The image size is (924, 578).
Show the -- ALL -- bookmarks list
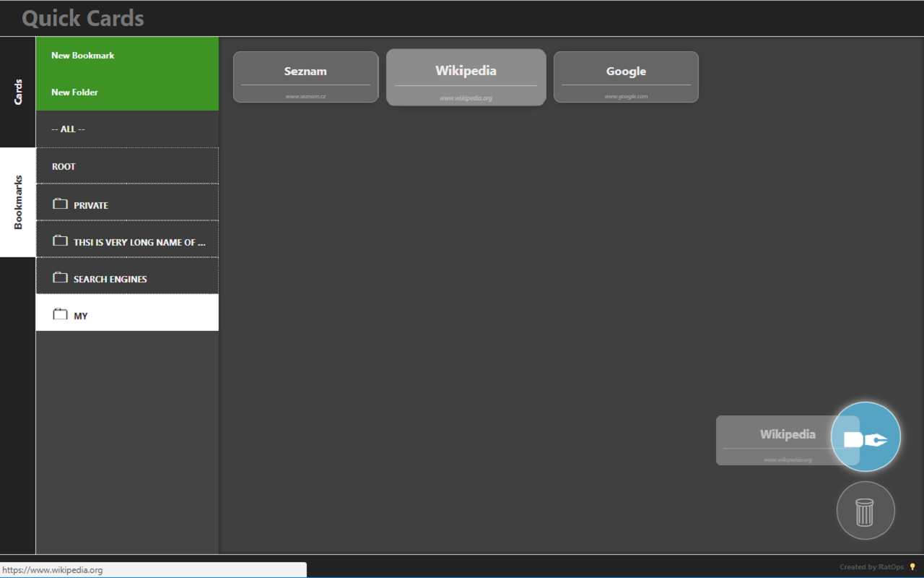[x=127, y=129]
